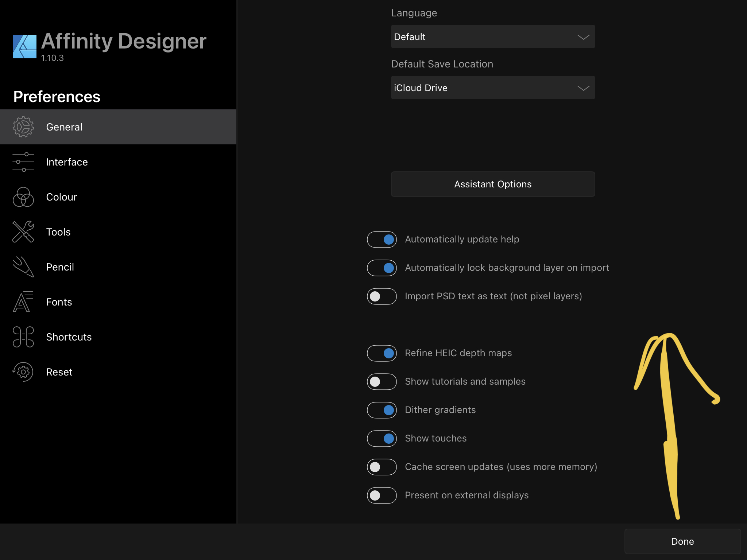
Task: Click the Preferences heading
Action: tap(57, 97)
